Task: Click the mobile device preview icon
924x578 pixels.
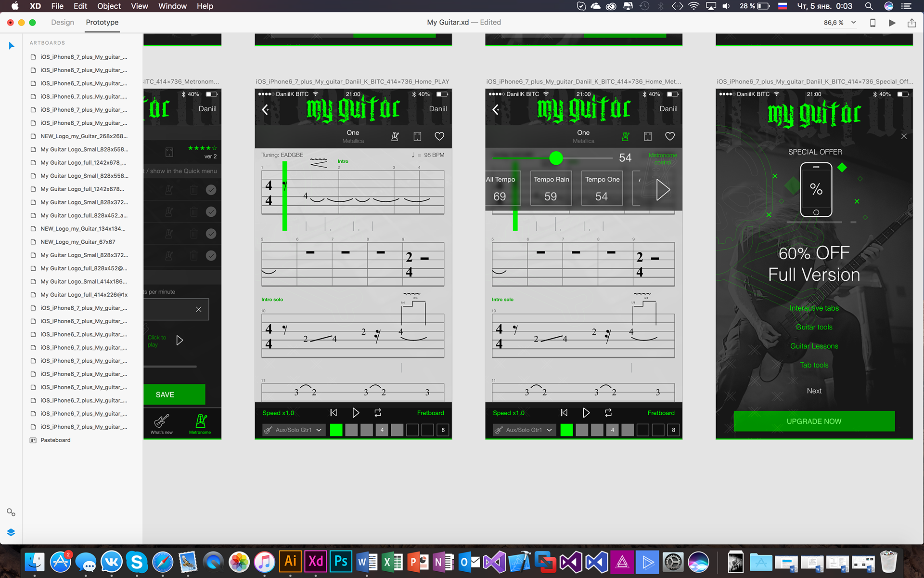Action: pyautogui.click(x=873, y=23)
